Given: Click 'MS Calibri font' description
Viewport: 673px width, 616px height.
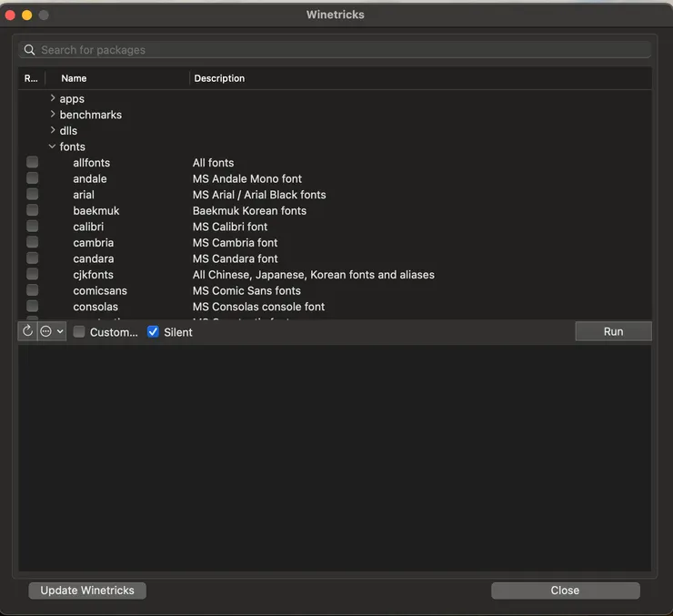Looking at the screenshot, I should point(230,227).
